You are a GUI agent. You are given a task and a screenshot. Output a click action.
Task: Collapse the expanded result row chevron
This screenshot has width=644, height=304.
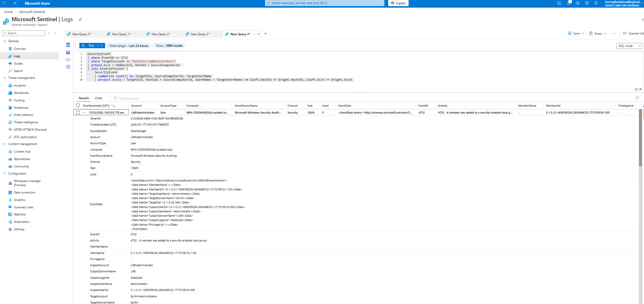click(x=84, y=113)
